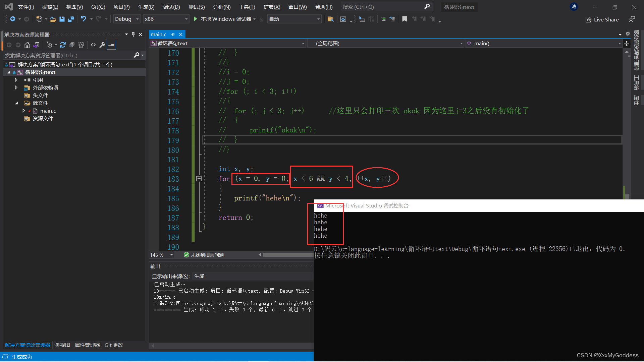Collapse the 循环语句text project node
Viewport: 644px width, 362px height.
(9, 72)
